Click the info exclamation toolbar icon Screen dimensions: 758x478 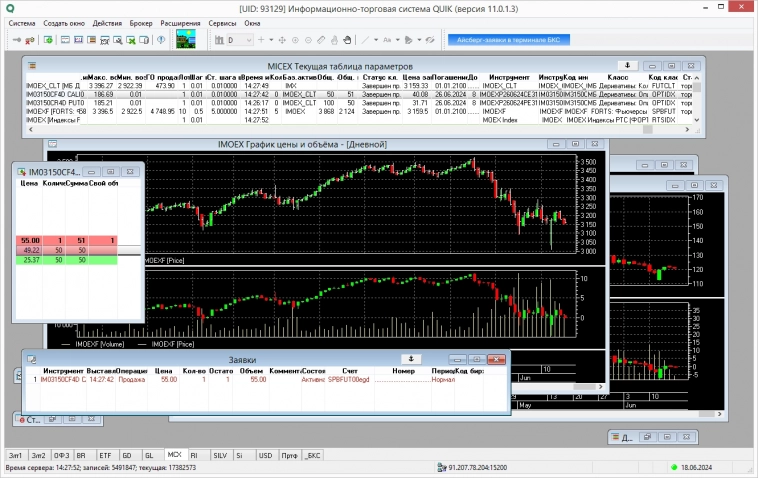click(x=161, y=40)
